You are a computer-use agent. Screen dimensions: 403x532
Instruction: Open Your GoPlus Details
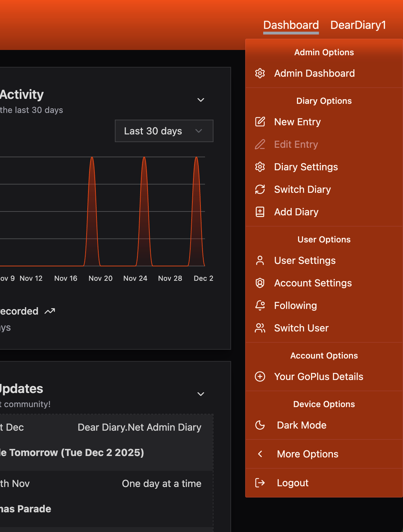[324, 376]
